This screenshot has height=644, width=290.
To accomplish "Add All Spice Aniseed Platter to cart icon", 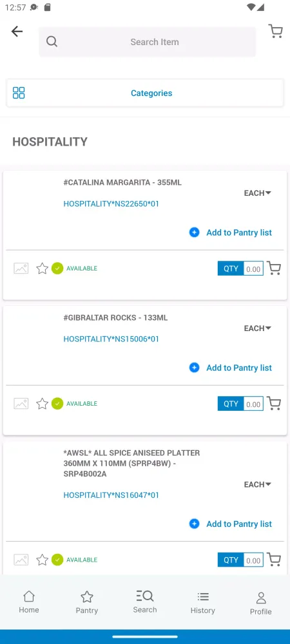I will pos(274,560).
